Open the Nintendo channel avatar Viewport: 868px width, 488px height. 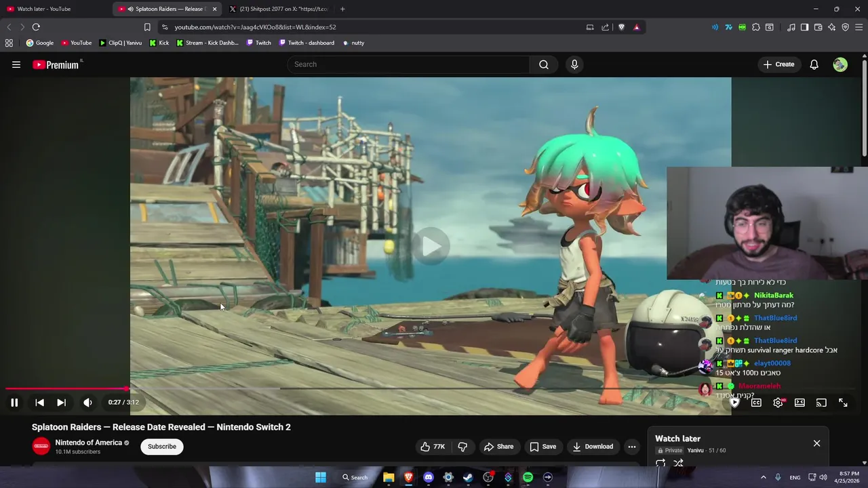click(x=41, y=446)
